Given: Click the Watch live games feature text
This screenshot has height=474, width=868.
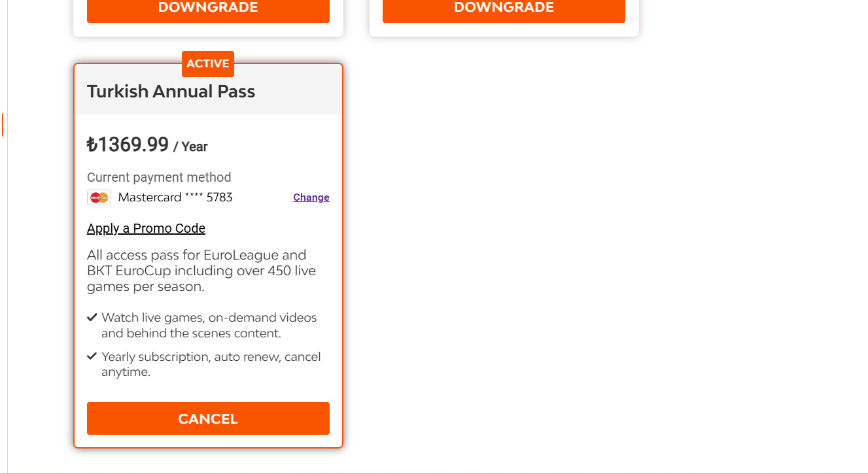Looking at the screenshot, I should [209, 326].
